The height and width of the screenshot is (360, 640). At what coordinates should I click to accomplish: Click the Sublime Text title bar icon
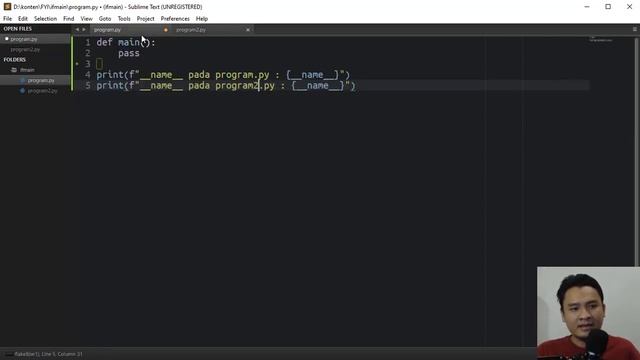7,7
